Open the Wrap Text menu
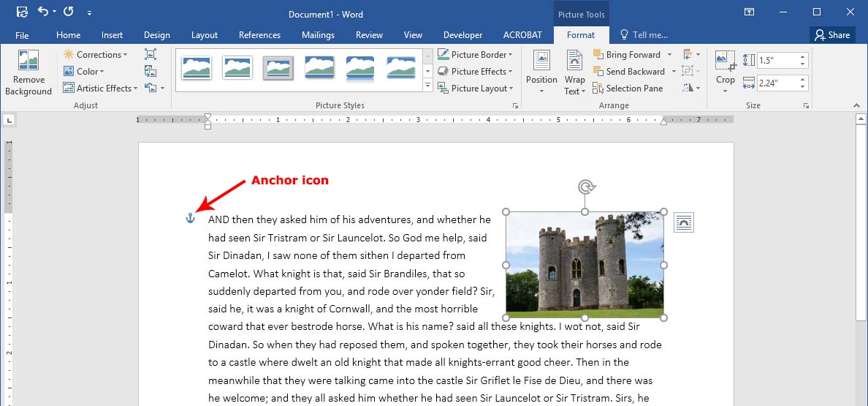The height and width of the screenshot is (406, 868). coord(574,72)
